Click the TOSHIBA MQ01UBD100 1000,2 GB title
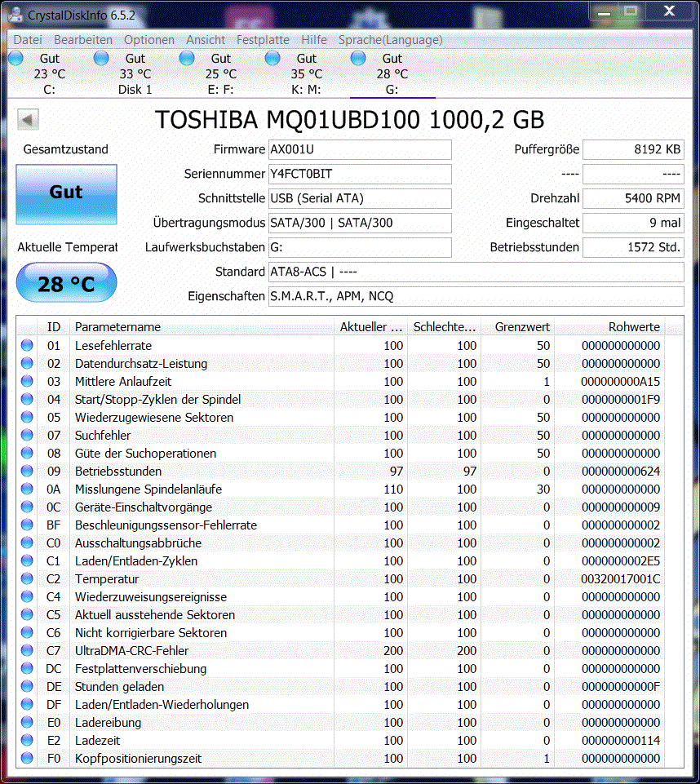The height and width of the screenshot is (784, 700). coord(349,120)
